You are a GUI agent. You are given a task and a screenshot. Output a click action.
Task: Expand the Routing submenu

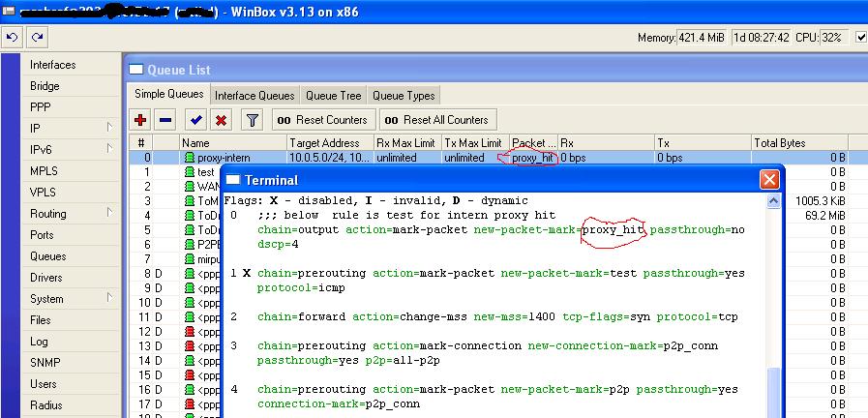click(109, 213)
